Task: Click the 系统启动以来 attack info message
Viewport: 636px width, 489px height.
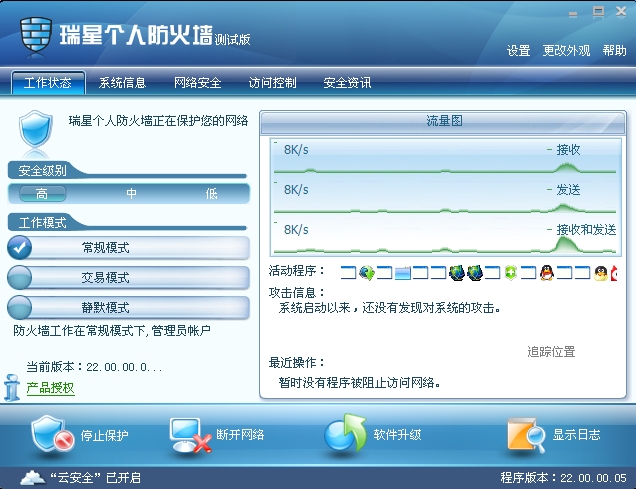Action: pyautogui.click(x=389, y=308)
